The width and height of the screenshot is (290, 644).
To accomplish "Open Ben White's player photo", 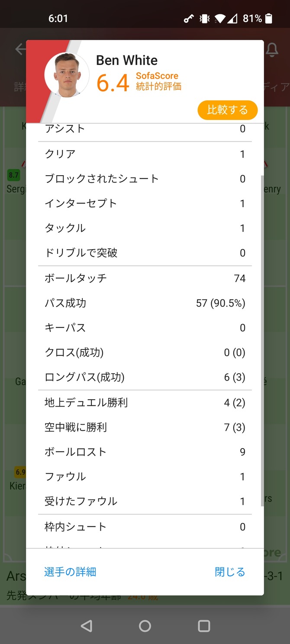I will (67, 75).
